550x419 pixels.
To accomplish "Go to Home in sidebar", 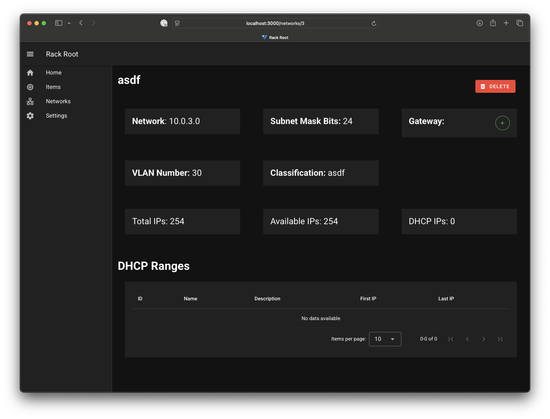I will (x=53, y=73).
